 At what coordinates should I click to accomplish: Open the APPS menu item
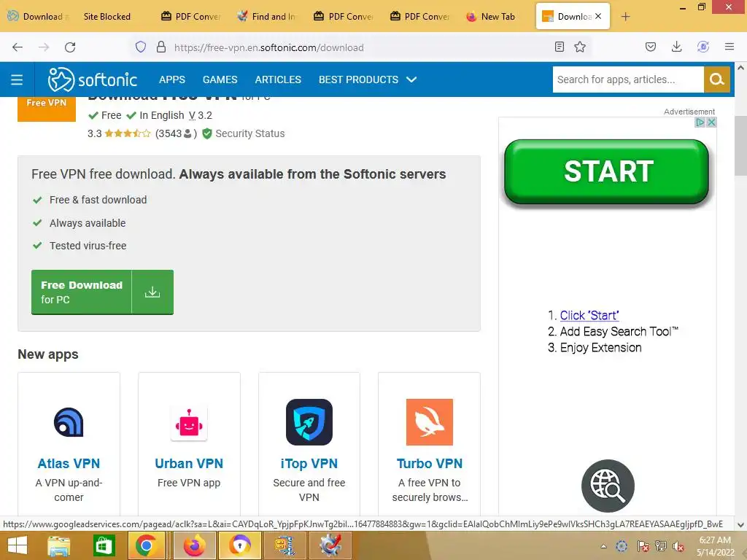172,79
